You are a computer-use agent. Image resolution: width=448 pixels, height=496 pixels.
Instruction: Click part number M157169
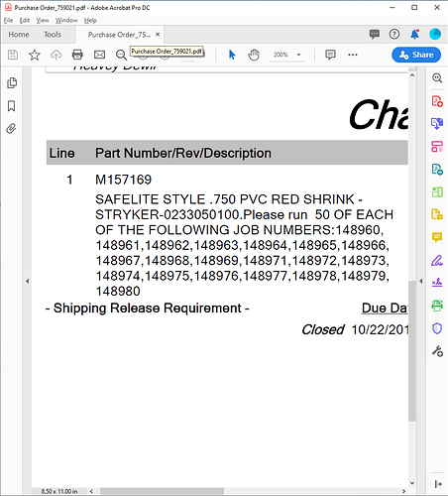pyautogui.click(x=123, y=180)
